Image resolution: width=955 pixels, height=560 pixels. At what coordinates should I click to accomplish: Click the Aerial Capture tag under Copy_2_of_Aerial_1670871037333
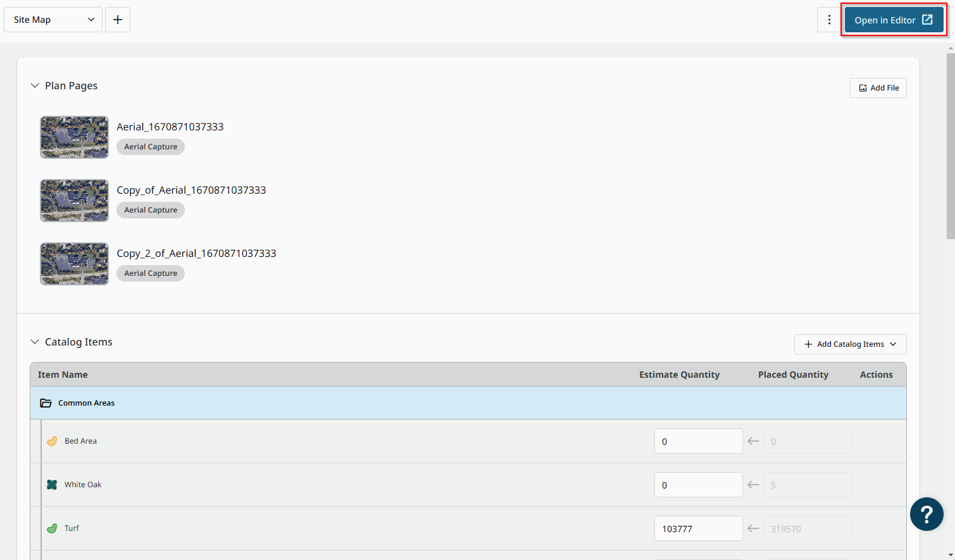[x=151, y=273]
